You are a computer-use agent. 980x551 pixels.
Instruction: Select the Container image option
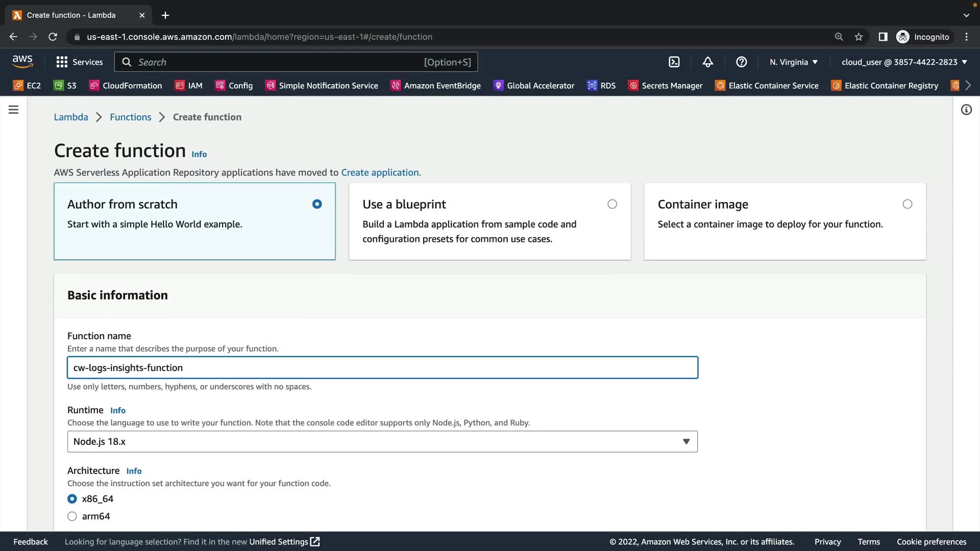point(907,204)
